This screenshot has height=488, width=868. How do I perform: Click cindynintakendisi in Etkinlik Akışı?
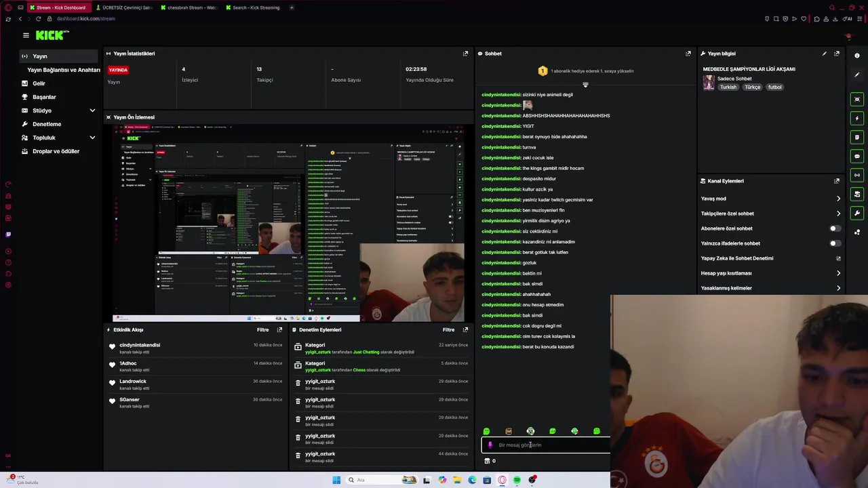140,345
